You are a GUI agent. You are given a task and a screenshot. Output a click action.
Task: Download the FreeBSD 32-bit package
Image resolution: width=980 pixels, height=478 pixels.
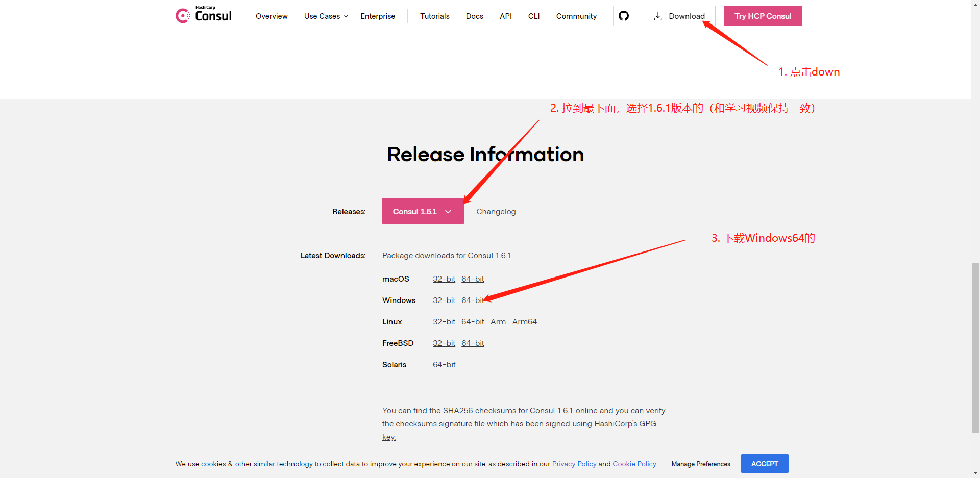[x=444, y=343]
